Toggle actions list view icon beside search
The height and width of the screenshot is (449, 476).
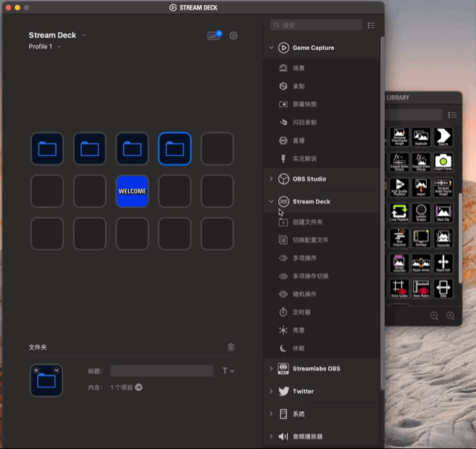[371, 25]
